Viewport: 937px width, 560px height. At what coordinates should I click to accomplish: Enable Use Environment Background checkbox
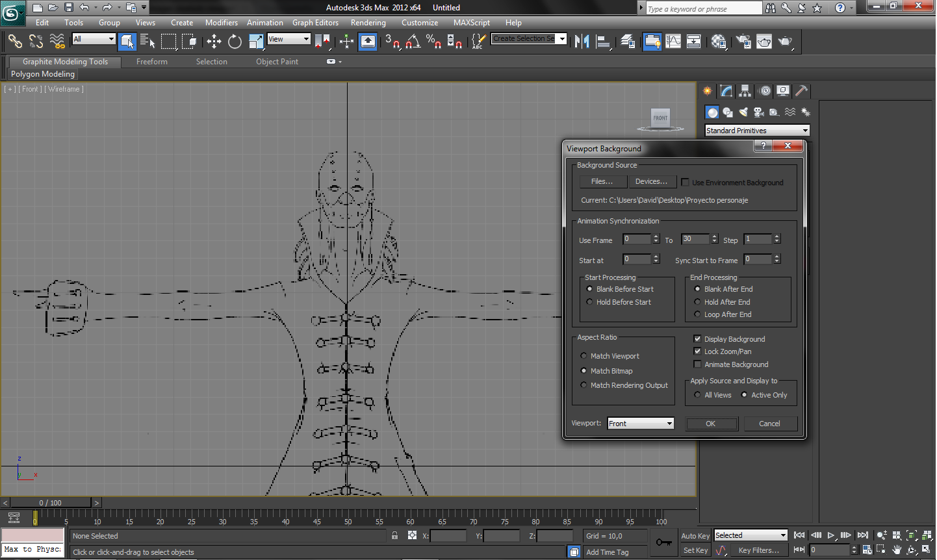[685, 183]
